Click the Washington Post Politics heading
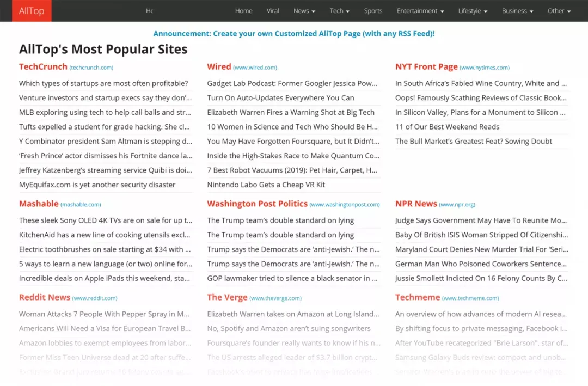Viewport: 588px width, 386px height. point(257,204)
